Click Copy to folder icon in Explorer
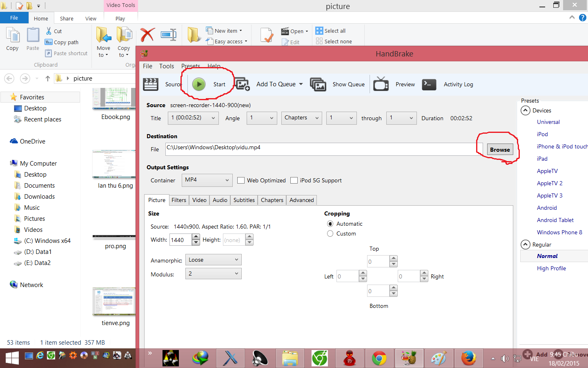Screen dimensions: 588x368 pos(124,35)
